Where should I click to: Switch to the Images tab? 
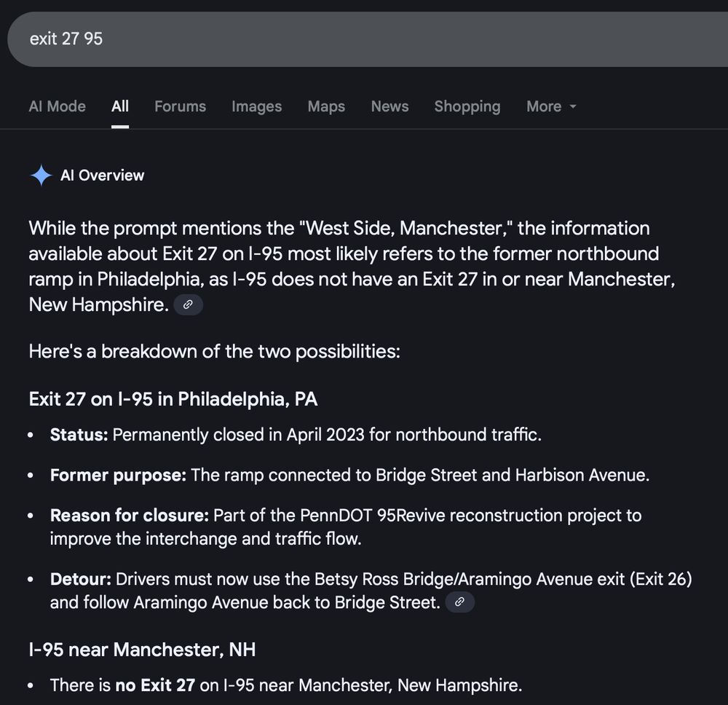click(256, 106)
